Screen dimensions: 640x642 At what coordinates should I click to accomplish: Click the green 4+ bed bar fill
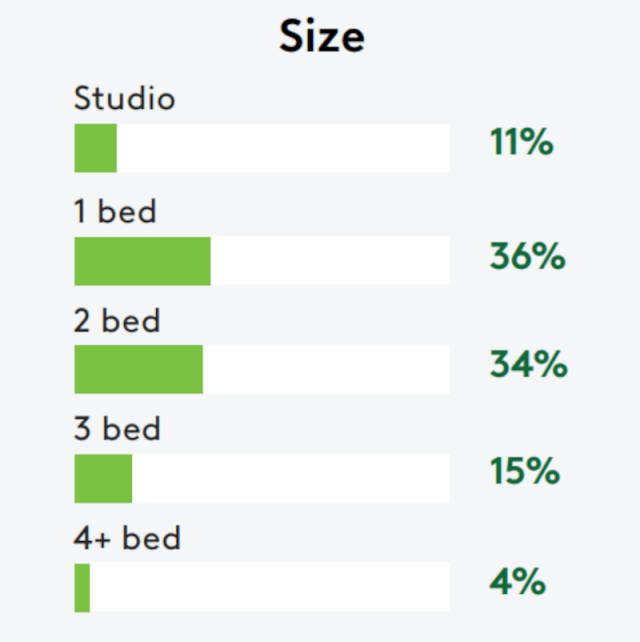(x=82, y=587)
